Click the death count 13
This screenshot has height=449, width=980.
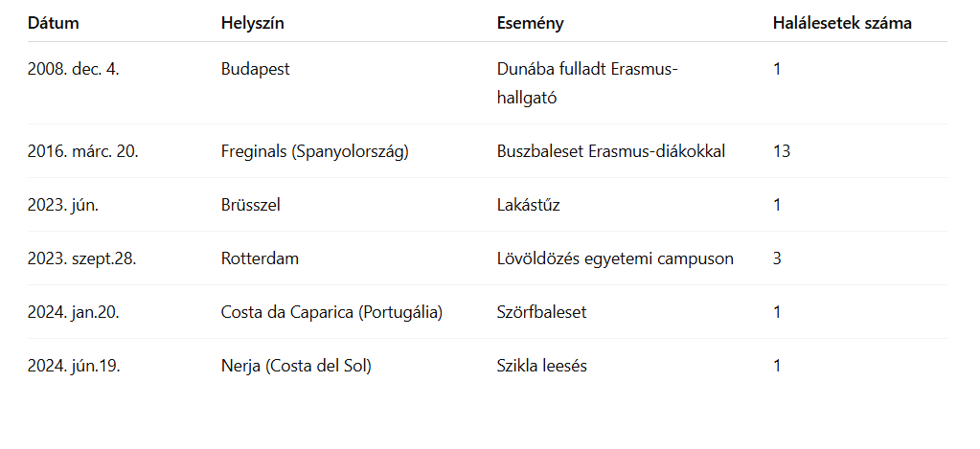tap(782, 151)
